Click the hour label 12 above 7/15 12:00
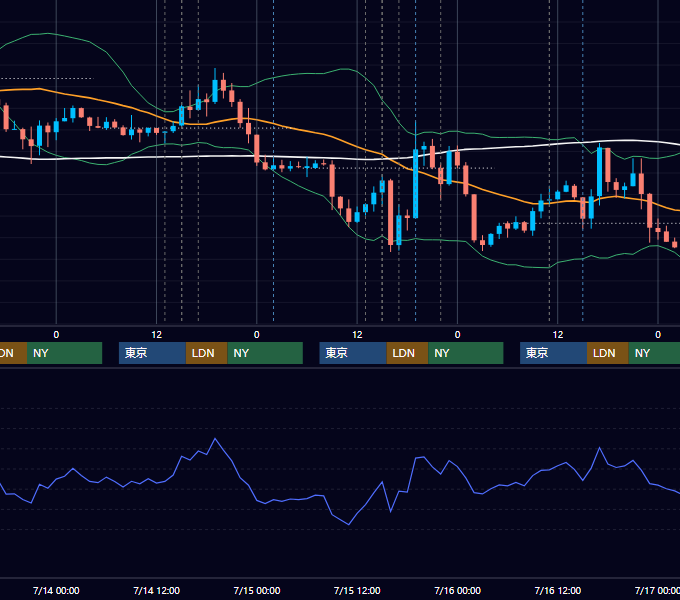Image resolution: width=680 pixels, height=600 pixels. [x=357, y=335]
